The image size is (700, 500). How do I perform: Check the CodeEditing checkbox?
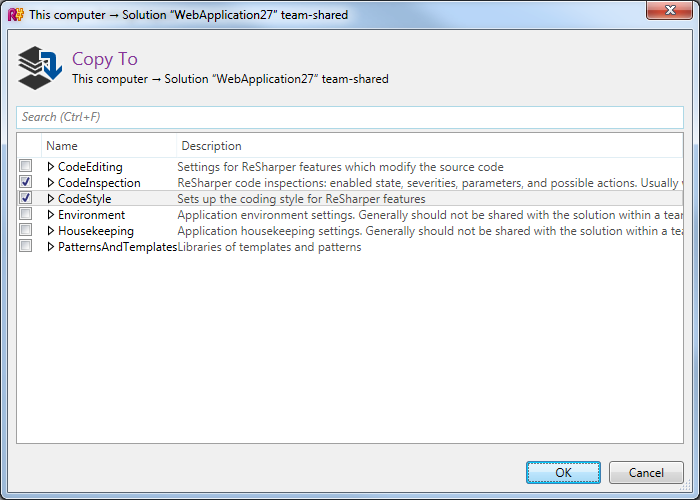point(25,166)
